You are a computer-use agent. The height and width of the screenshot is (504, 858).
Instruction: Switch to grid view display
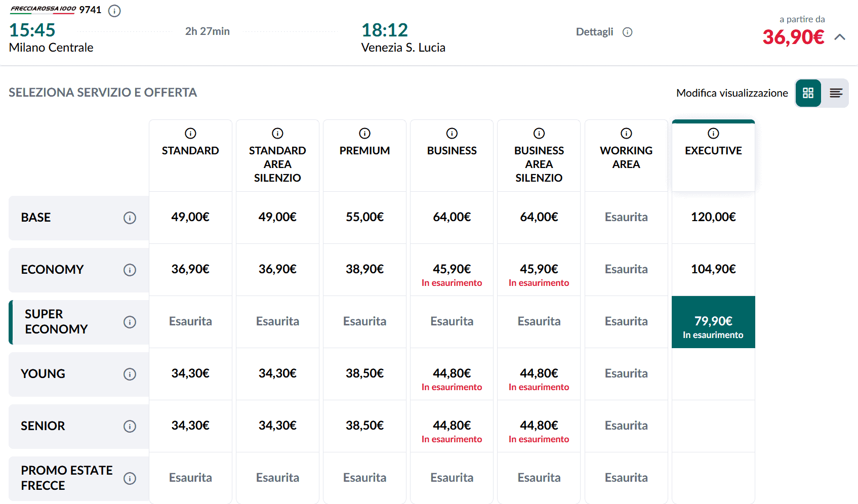pyautogui.click(x=808, y=93)
